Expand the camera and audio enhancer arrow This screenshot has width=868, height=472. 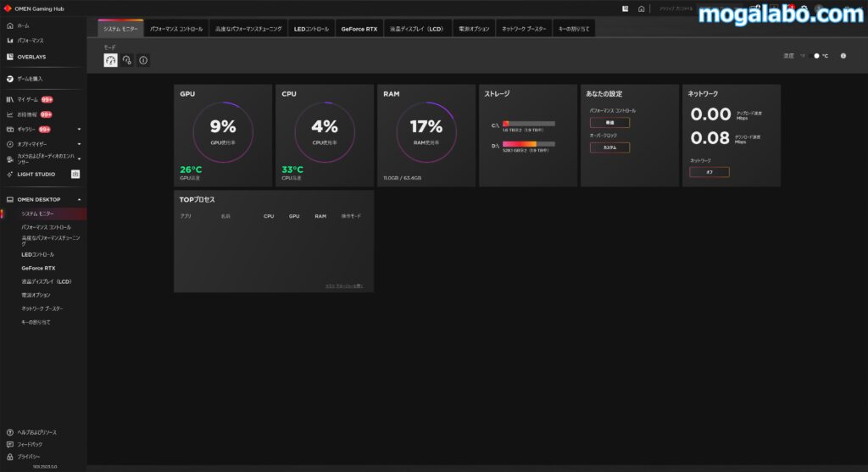point(79,158)
